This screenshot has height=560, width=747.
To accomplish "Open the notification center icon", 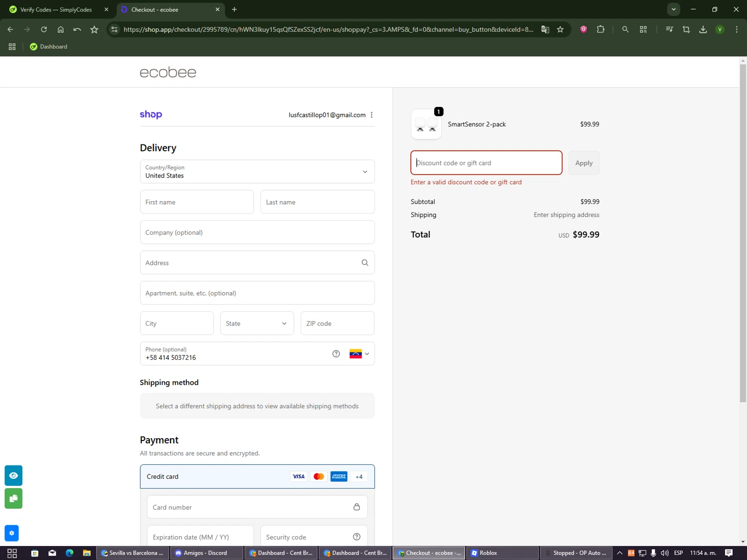I will [x=729, y=553].
